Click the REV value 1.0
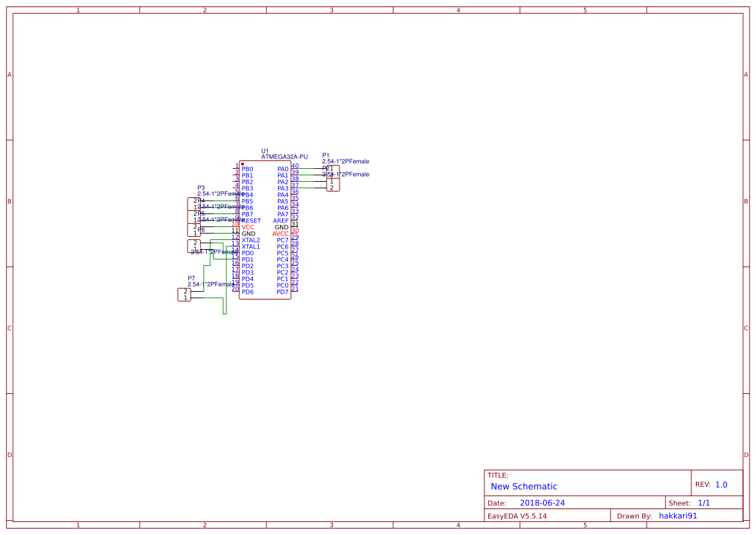Screen dimensions: 756x535 click(721, 485)
